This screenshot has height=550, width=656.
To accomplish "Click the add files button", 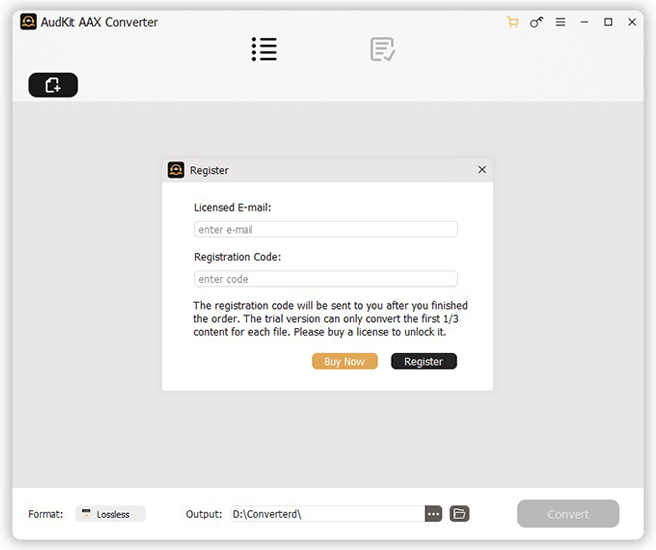I will click(53, 85).
